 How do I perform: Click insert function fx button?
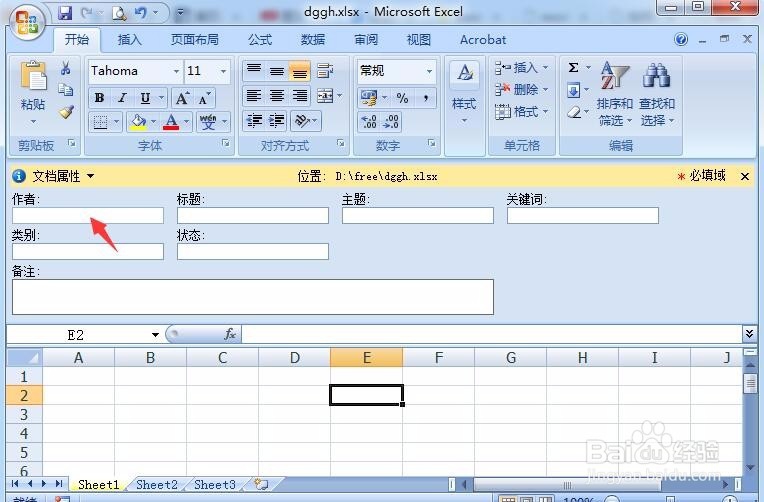click(x=230, y=334)
